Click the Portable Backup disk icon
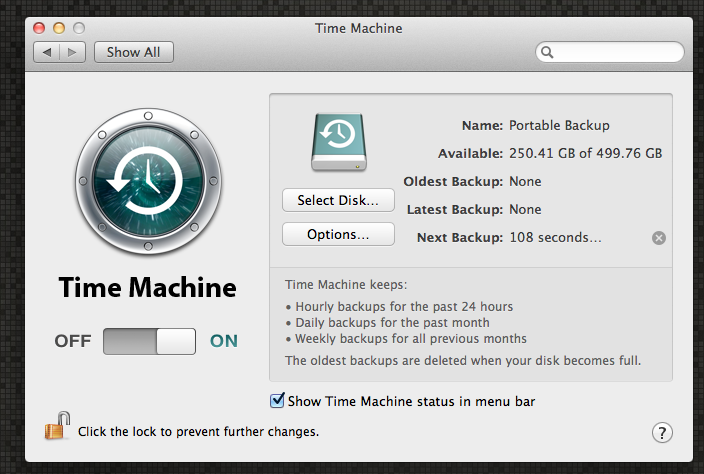Screen dimensions: 704x474 pos(339,142)
